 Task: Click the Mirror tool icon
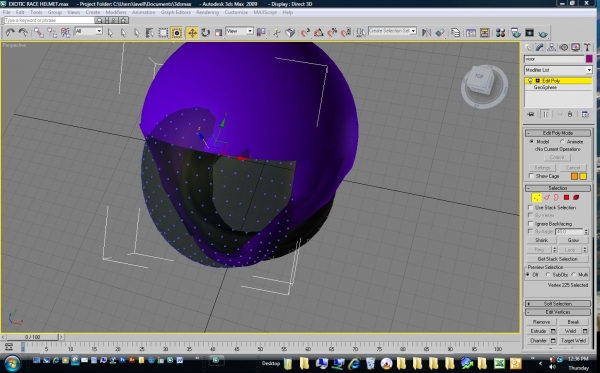click(426, 33)
